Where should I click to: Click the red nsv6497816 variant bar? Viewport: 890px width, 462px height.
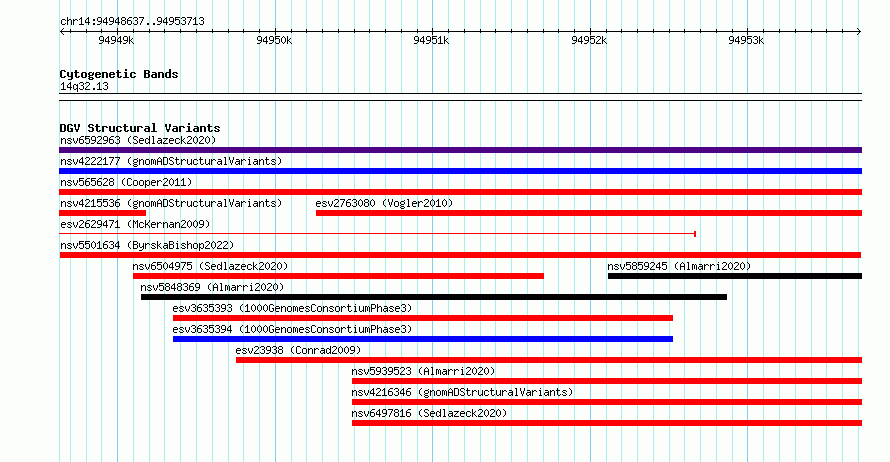click(x=607, y=423)
